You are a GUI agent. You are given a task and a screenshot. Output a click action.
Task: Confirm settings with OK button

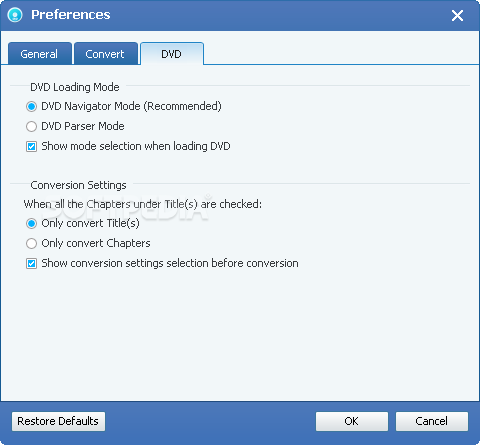pos(352,421)
